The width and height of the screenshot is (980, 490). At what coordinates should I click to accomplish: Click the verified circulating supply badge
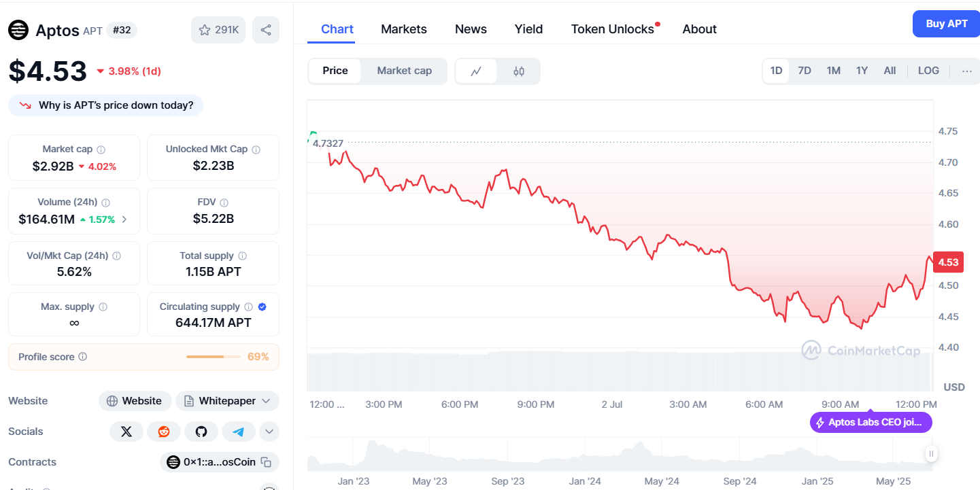tap(263, 307)
